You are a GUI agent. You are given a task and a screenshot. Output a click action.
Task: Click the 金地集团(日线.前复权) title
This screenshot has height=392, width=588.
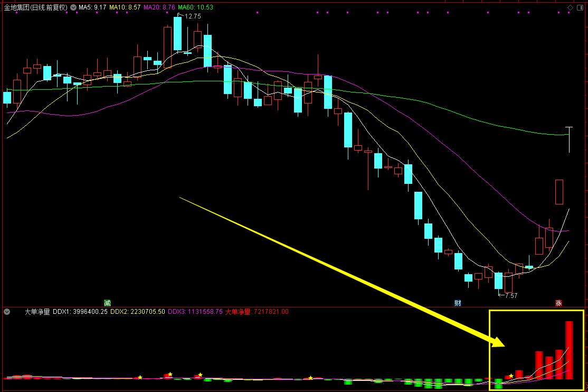tap(35, 7)
